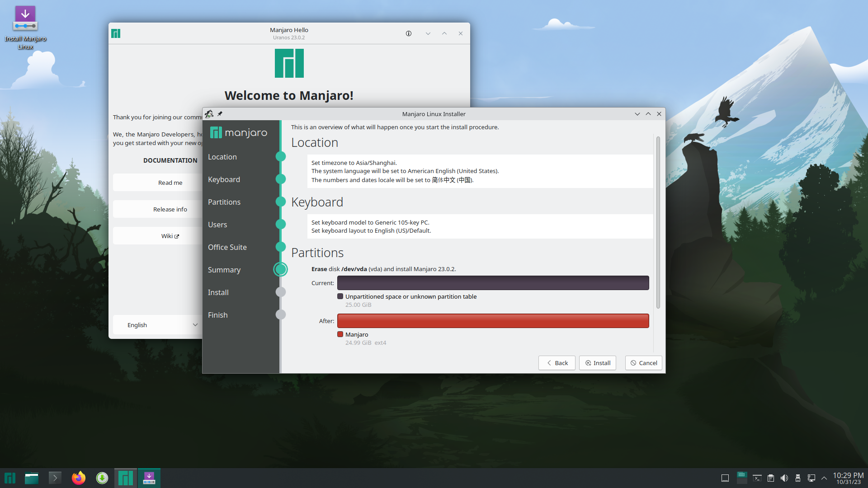Viewport: 868px width, 488px height.
Task: Expand the hidden system tray icons arrow
Action: [824, 478]
